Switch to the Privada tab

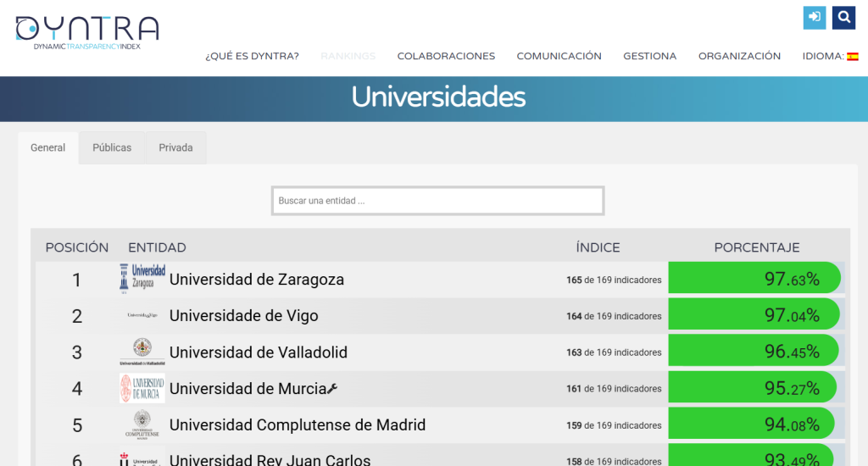(x=175, y=147)
